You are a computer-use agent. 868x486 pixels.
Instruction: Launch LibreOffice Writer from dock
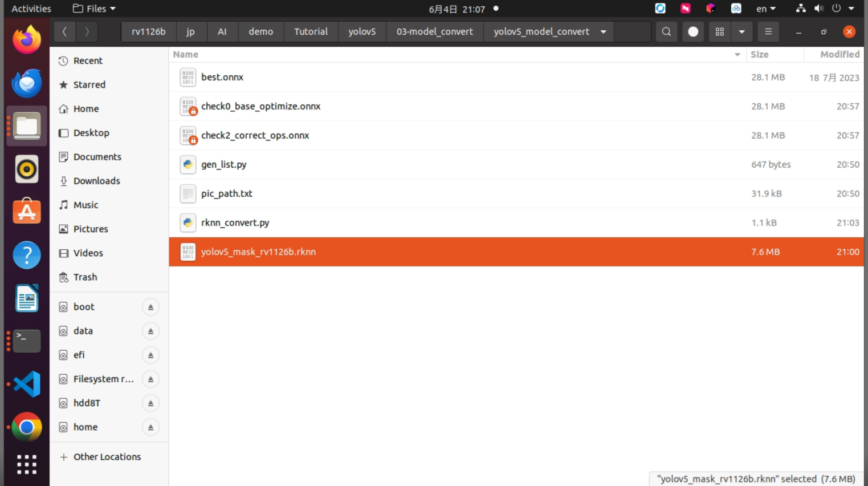(27, 298)
